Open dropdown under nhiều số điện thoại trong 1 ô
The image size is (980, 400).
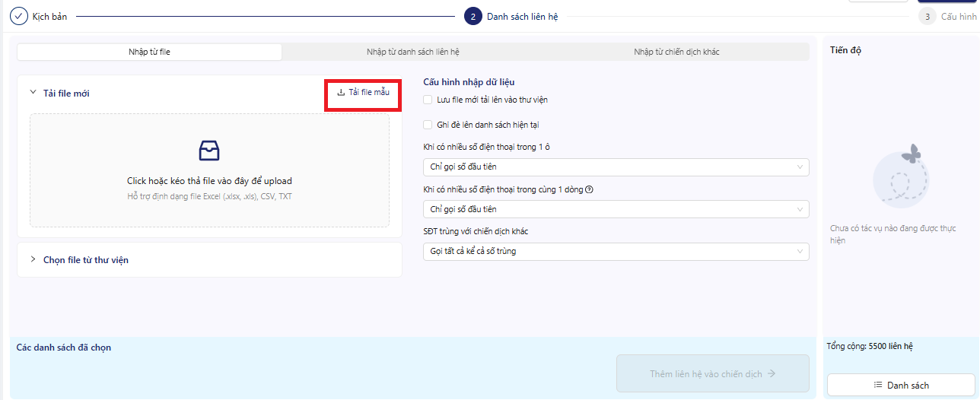pyautogui.click(x=616, y=167)
